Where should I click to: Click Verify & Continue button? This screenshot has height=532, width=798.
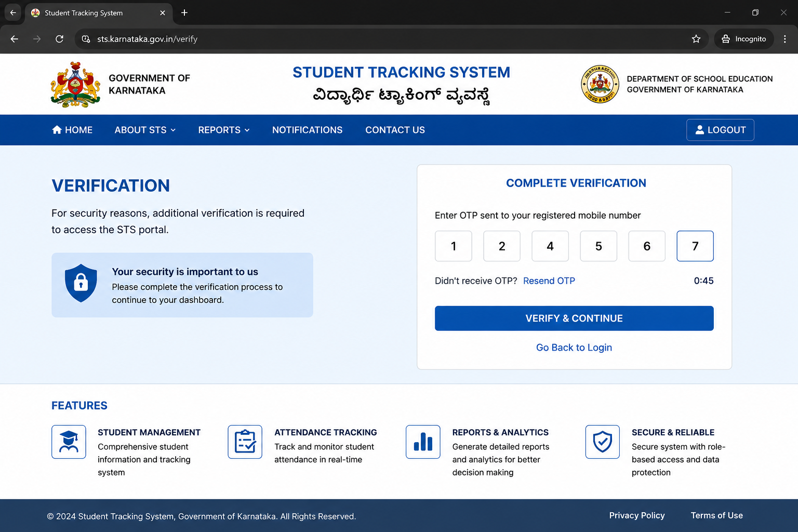(x=574, y=318)
